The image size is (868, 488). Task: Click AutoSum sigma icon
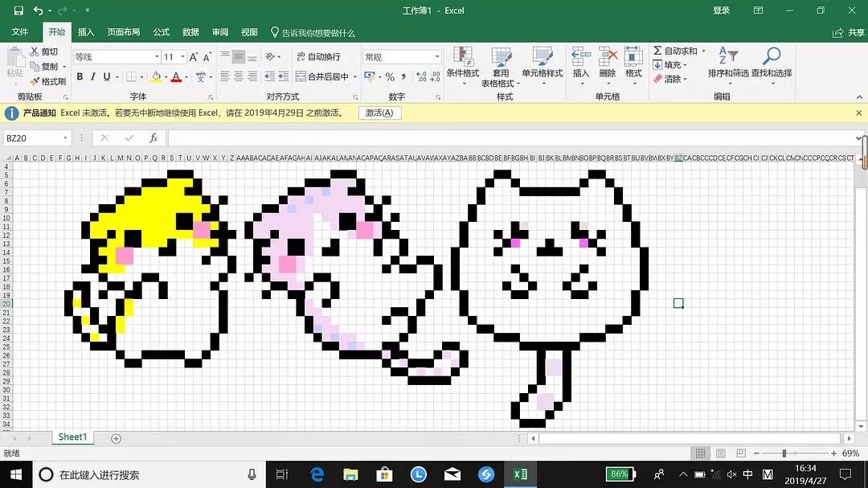click(657, 51)
